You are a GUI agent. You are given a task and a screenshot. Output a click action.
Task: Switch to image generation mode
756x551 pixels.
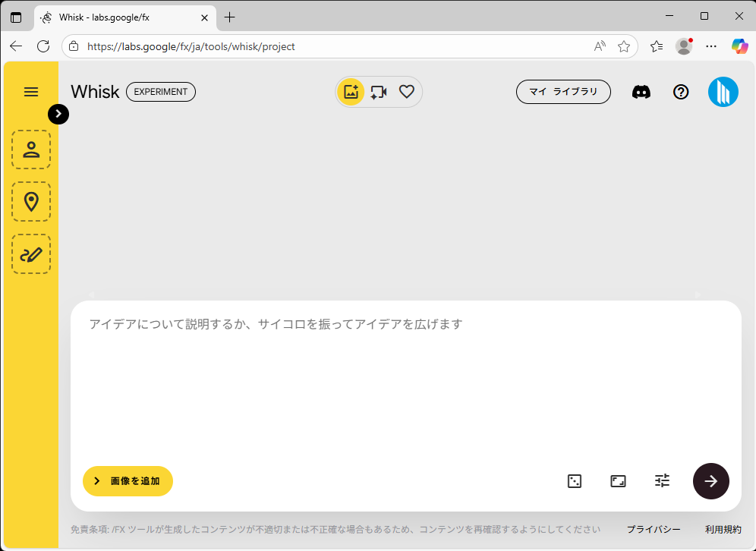[x=351, y=92]
